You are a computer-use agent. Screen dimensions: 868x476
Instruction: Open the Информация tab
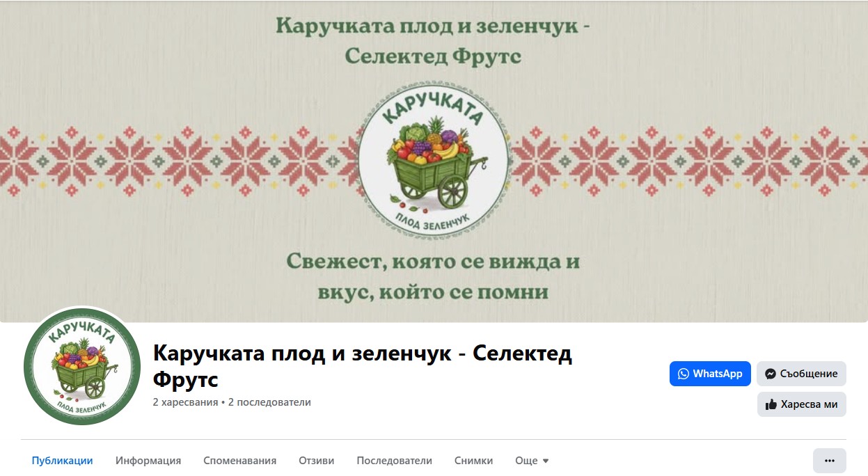(x=148, y=461)
